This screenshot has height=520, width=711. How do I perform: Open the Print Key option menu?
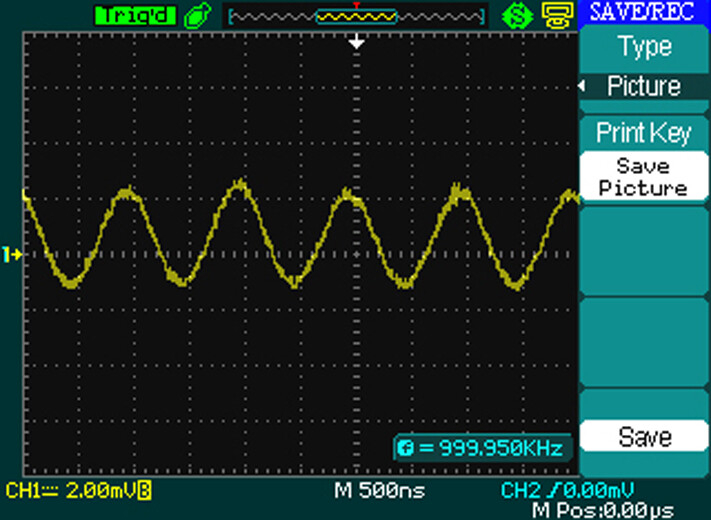click(x=644, y=132)
